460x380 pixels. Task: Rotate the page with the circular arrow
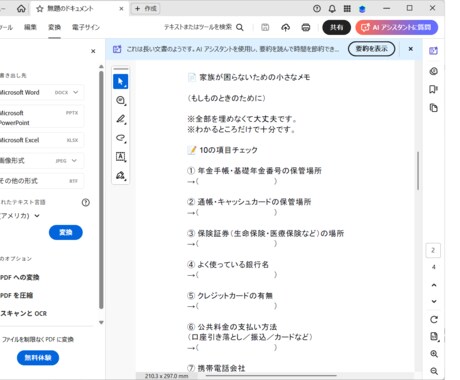tap(434, 320)
